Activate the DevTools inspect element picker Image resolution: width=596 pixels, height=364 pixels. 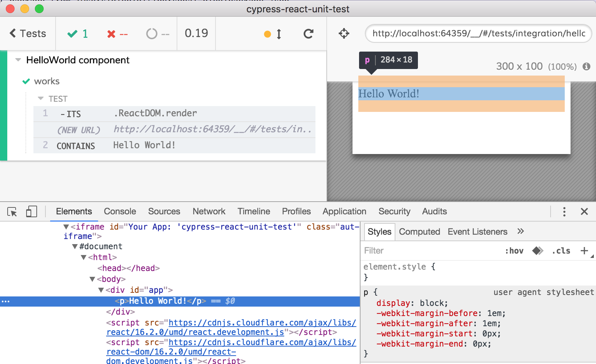pos(12,211)
